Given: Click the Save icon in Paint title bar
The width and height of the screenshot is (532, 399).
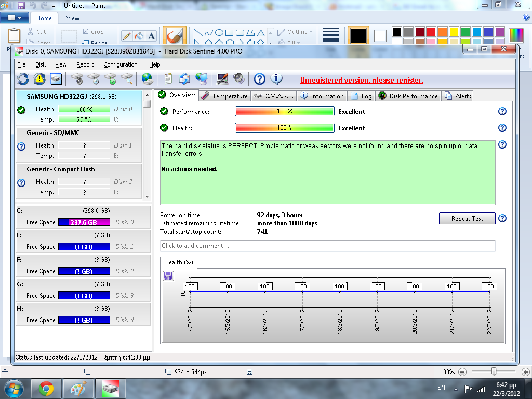Looking at the screenshot, I should [21, 5].
